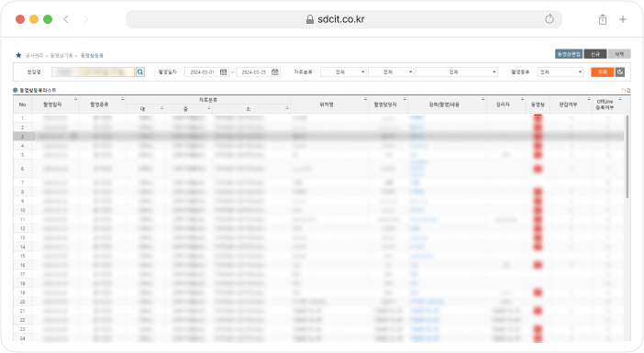This screenshot has width=644, height=353.
Task: Select row number 3 in the list
Action: point(23,137)
